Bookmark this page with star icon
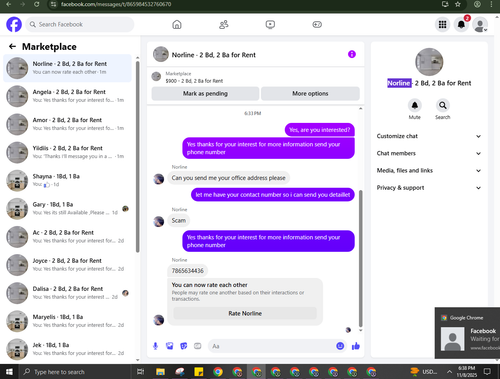This screenshot has height=379, width=500. (458, 4)
